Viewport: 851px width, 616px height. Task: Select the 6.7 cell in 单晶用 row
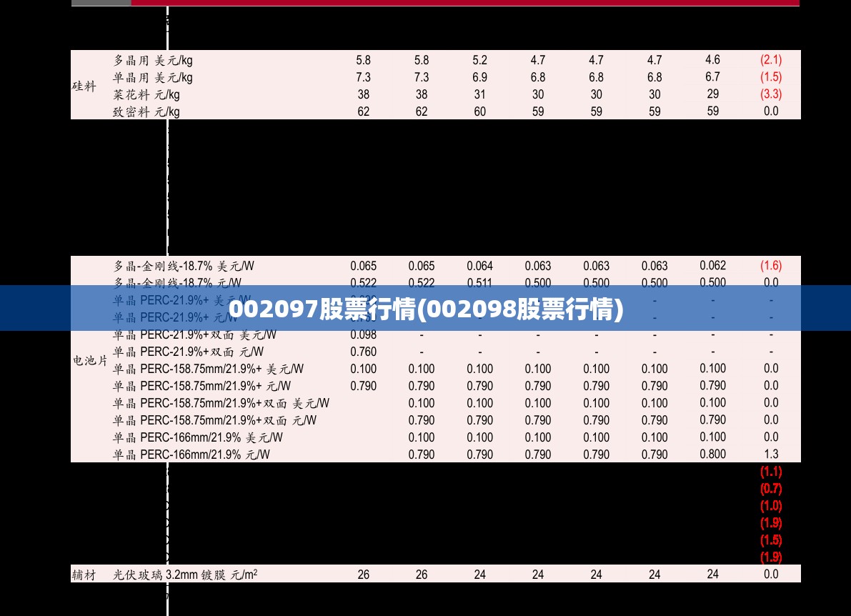click(712, 77)
